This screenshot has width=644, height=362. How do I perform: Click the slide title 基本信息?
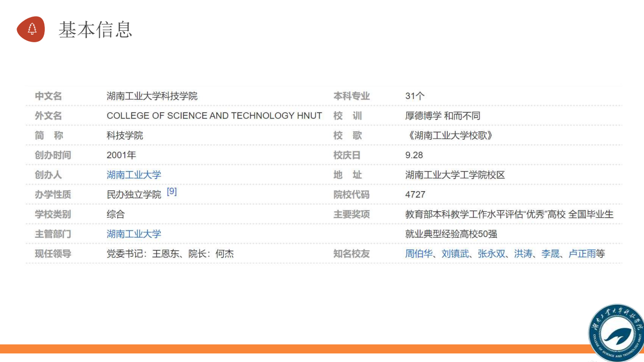(x=95, y=30)
